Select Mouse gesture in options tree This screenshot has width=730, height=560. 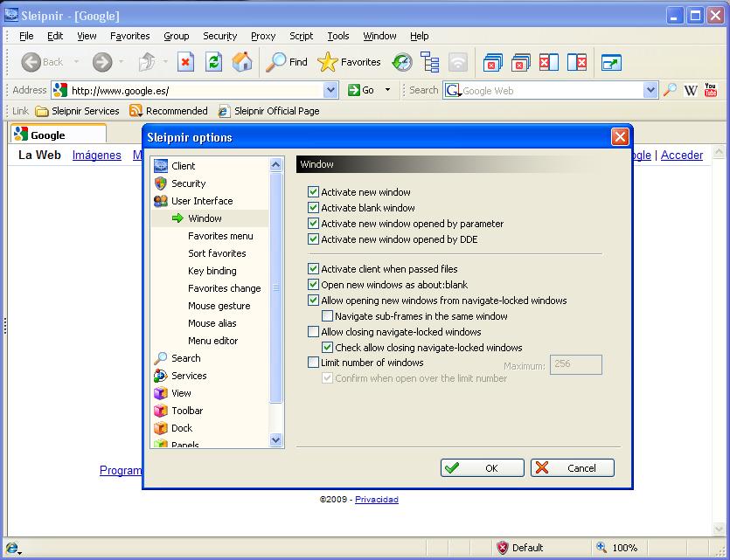coord(219,306)
